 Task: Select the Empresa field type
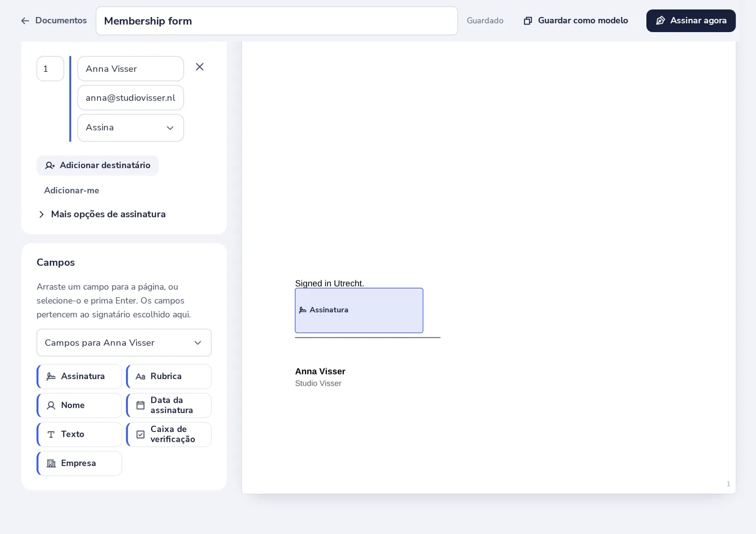(79, 463)
